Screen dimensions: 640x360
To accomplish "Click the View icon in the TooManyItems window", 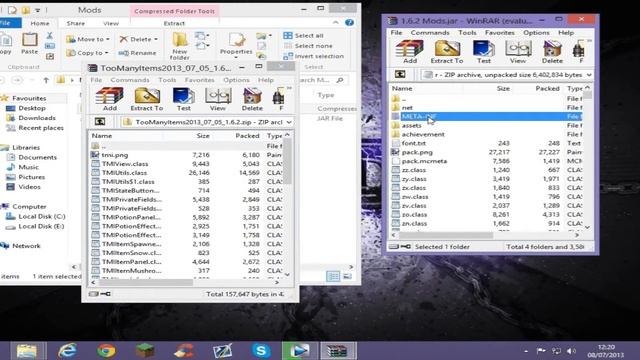I will pyautogui.click(x=218, y=99).
